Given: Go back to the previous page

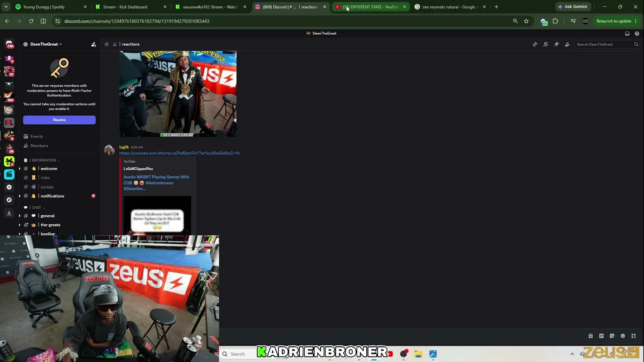Looking at the screenshot, I should (x=7, y=21).
